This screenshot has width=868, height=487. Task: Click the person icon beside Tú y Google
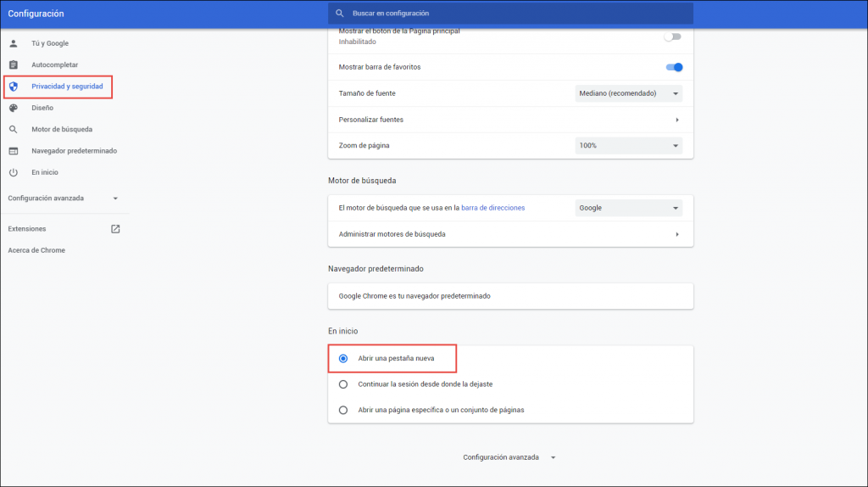click(14, 43)
